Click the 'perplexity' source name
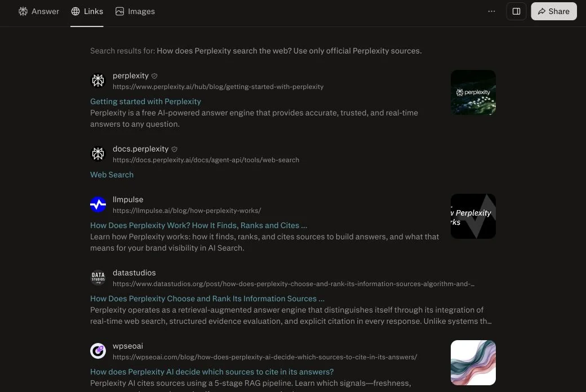 click(131, 75)
